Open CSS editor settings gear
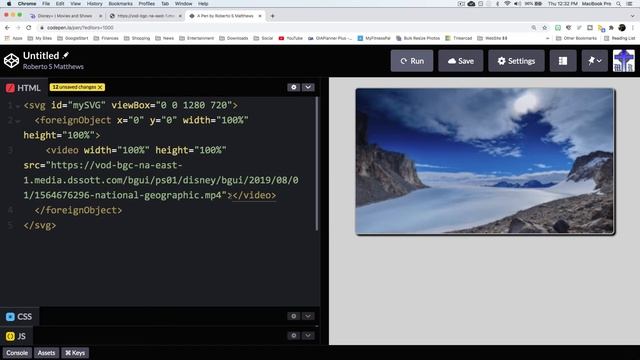The height and width of the screenshot is (360, 640). pos(293,316)
